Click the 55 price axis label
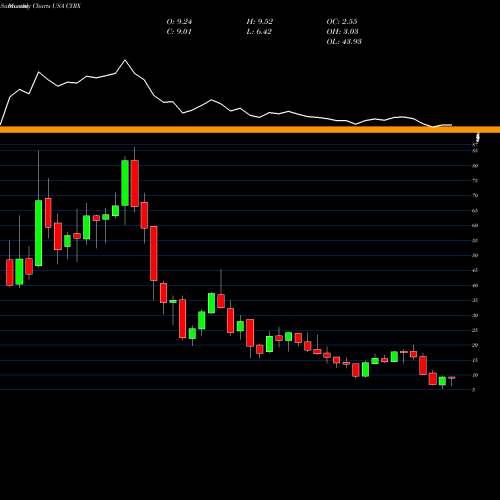The image size is (500, 500). (475, 241)
